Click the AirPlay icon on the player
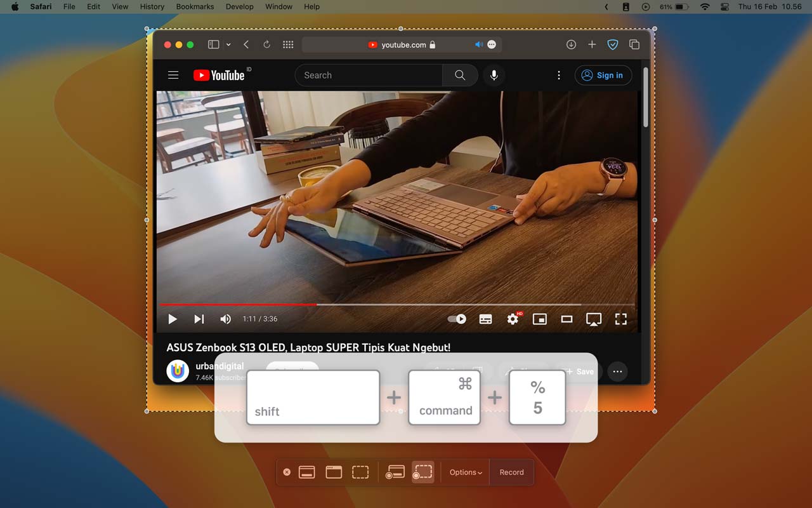This screenshot has height=508, width=812. click(594, 319)
